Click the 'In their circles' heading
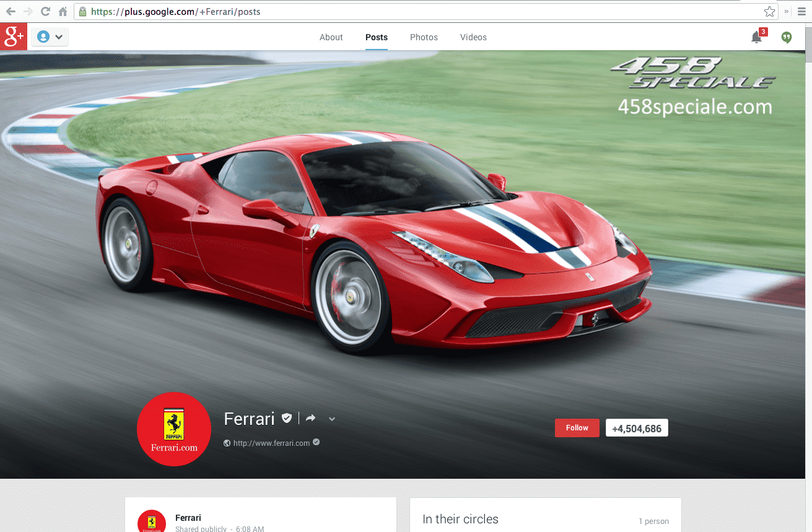The height and width of the screenshot is (532, 812). pyautogui.click(x=460, y=519)
